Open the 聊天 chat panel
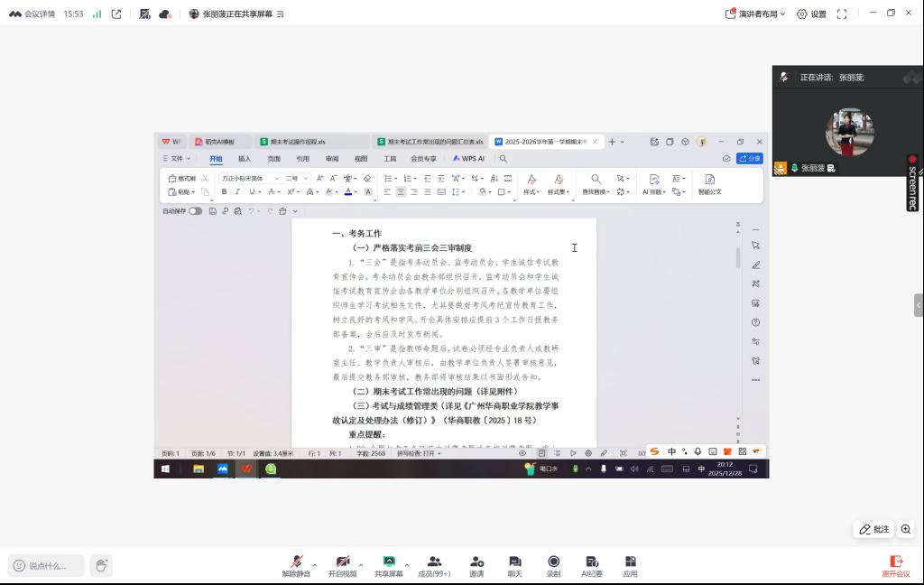The image size is (924, 585). tap(514, 563)
